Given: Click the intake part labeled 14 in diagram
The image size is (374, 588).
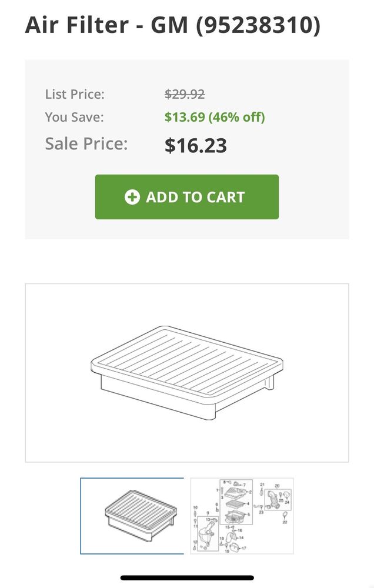Looking at the screenshot, I should [x=231, y=537].
